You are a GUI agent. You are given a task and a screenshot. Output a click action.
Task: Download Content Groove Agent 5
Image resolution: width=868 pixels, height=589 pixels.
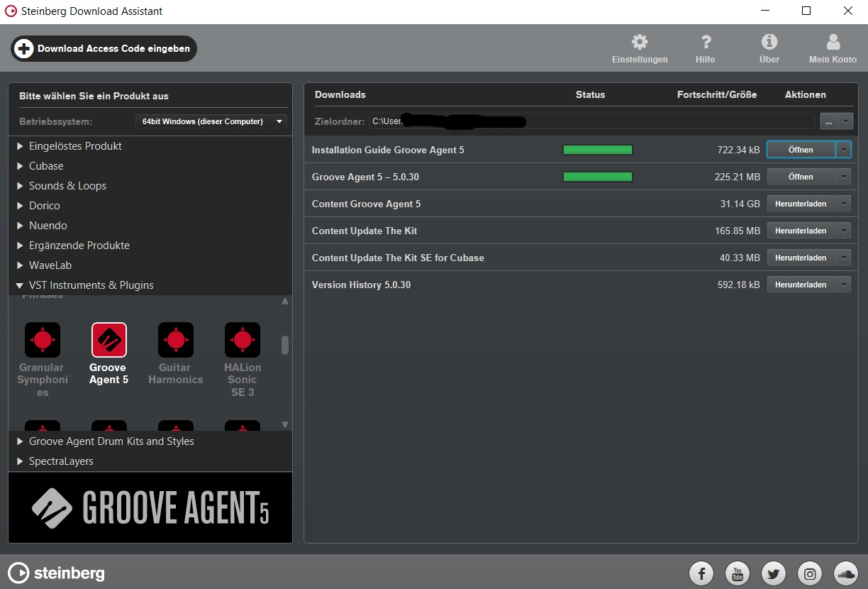click(801, 204)
